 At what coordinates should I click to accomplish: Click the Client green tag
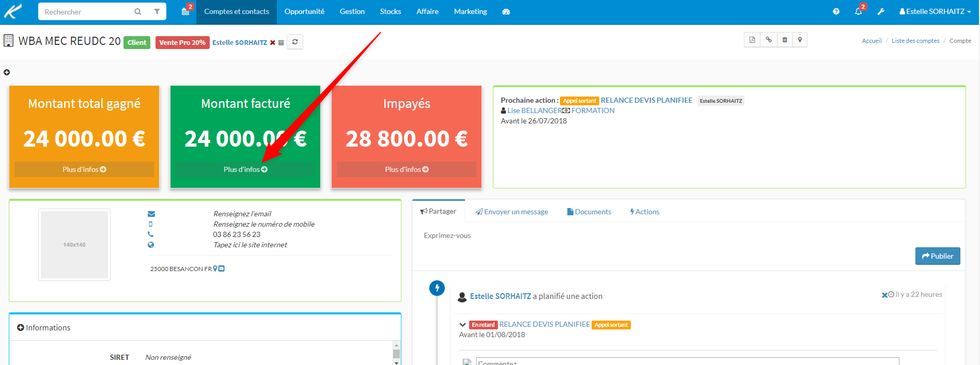(137, 42)
